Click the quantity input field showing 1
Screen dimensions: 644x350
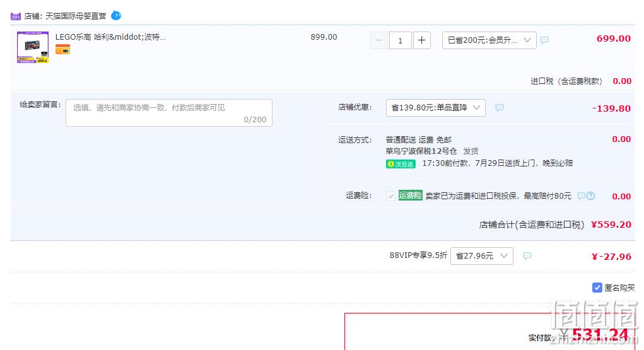[400, 40]
